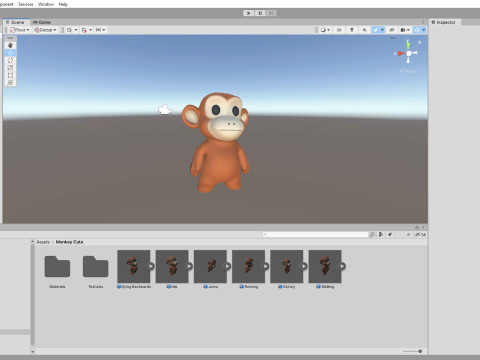Select the Inspector tab
Screen dimensions: 480x360
pos(444,22)
